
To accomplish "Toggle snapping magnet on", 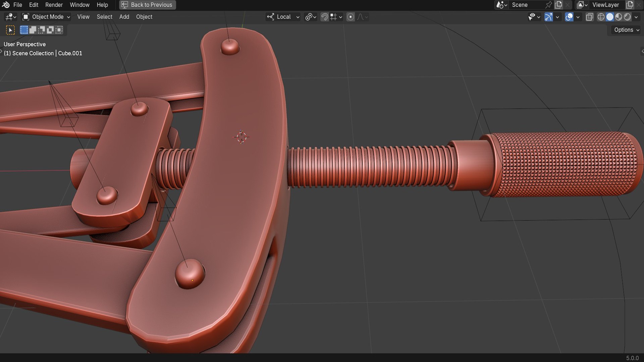I will pos(324,17).
